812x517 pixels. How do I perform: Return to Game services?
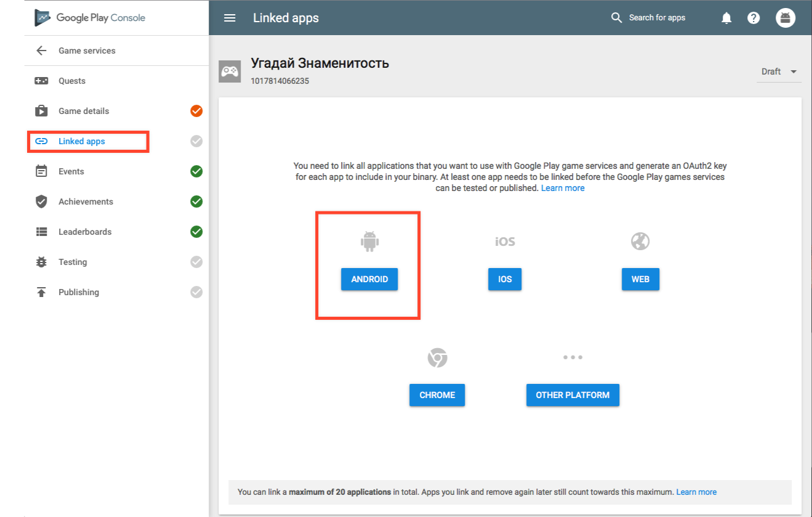point(87,51)
